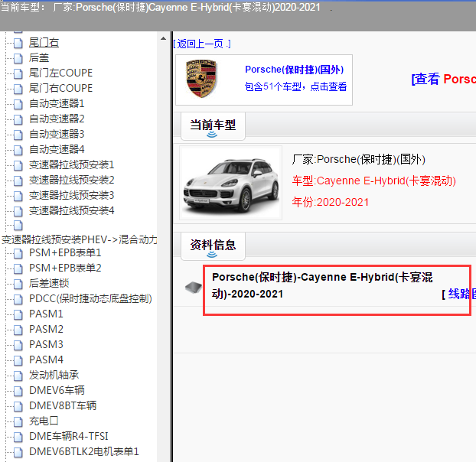Open DMEV6BTLK2电机表单1 entry
476x462 pixels.
[x=83, y=451]
